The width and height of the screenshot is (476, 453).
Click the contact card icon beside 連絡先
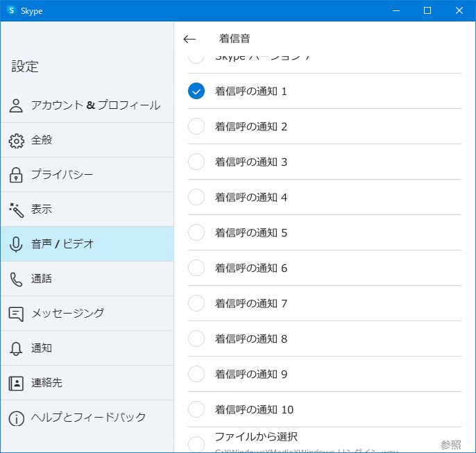coord(16,383)
